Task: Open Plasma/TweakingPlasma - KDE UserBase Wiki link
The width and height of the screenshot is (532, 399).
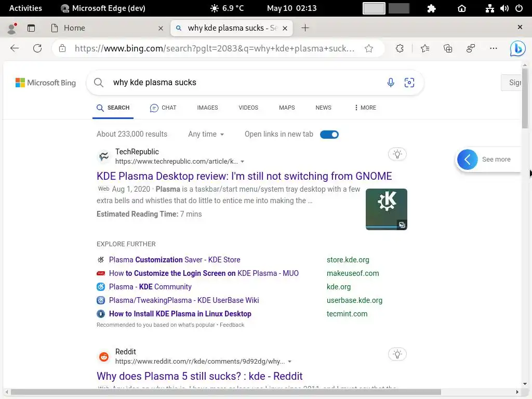Action: [184, 301]
